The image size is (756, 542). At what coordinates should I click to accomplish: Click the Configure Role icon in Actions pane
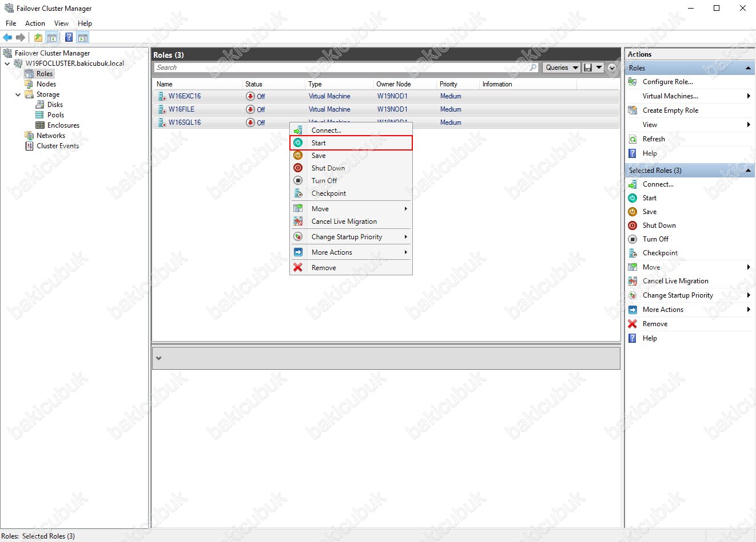pos(632,82)
